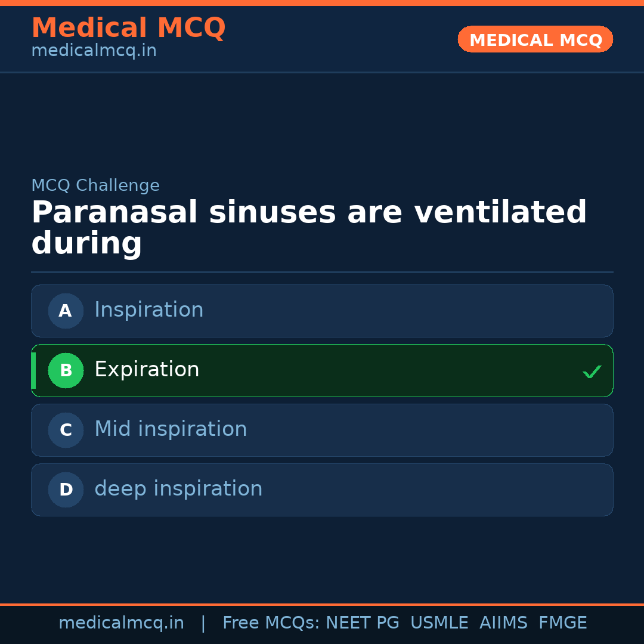The width and height of the screenshot is (644, 644).
Task: Click the green checkmark on Expiration
Action: (592, 371)
